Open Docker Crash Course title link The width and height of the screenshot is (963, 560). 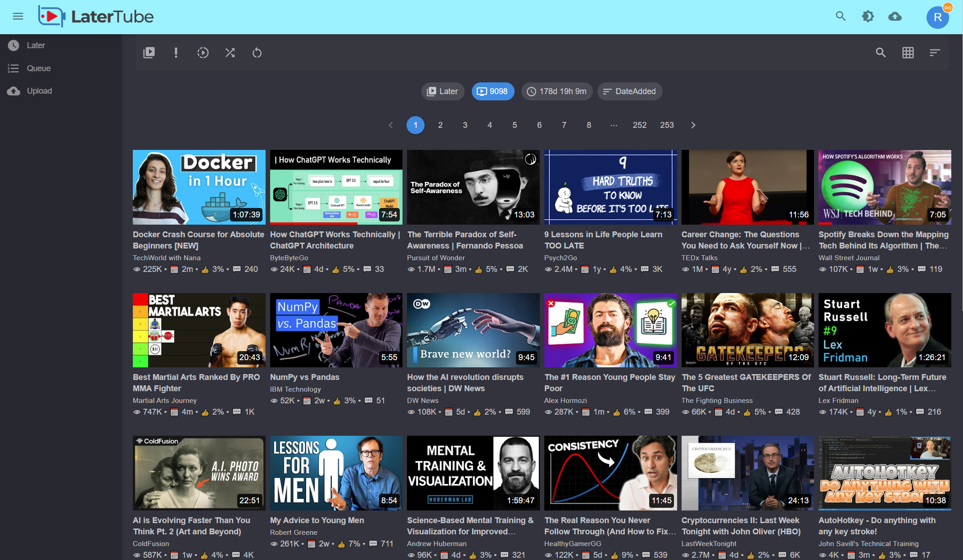pyautogui.click(x=199, y=240)
